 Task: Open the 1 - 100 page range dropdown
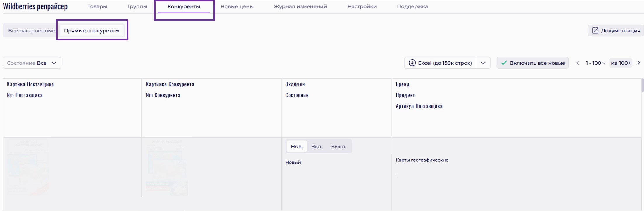[x=595, y=63]
